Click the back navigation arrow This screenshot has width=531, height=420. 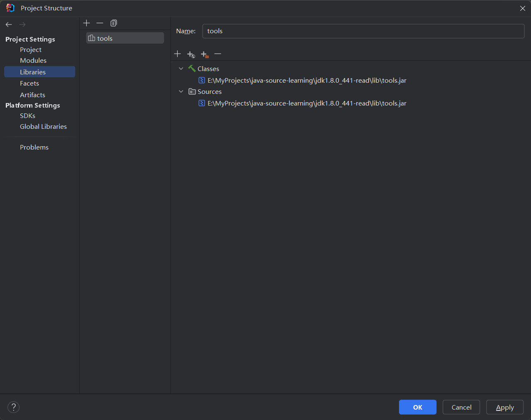pyautogui.click(x=9, y=25)
